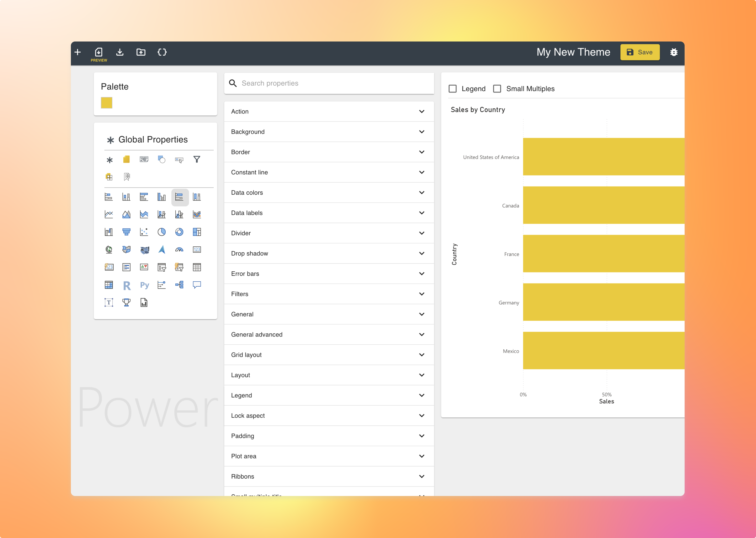Image resolution: width=756 pixels, height=538 pixels.
Task: Select the Q&A speech bubble icon
Action: [x=197, y=284]
